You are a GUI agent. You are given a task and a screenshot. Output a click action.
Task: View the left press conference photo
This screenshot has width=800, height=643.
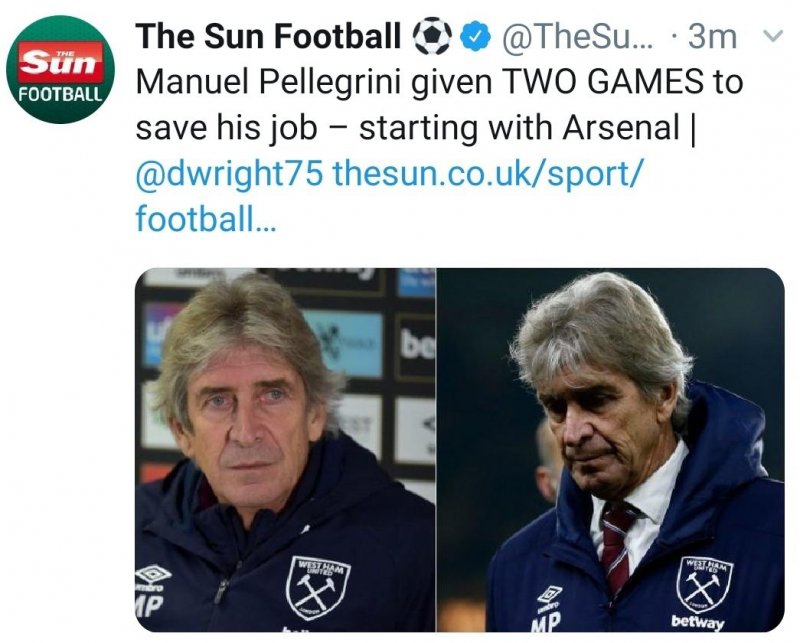(x=285, y=450)
